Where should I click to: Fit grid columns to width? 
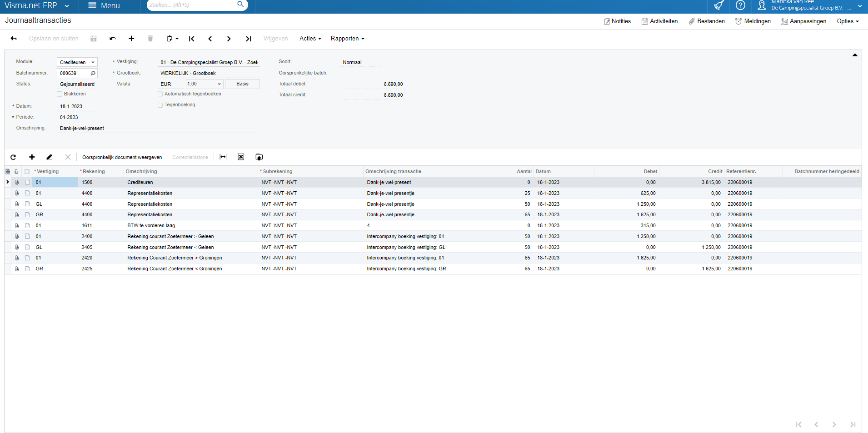pyautogui.click(x=223, y=157)
